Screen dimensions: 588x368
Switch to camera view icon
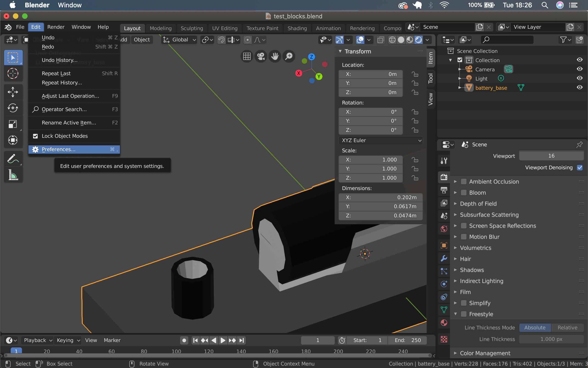pyautogui.click(x=261, y=57)
